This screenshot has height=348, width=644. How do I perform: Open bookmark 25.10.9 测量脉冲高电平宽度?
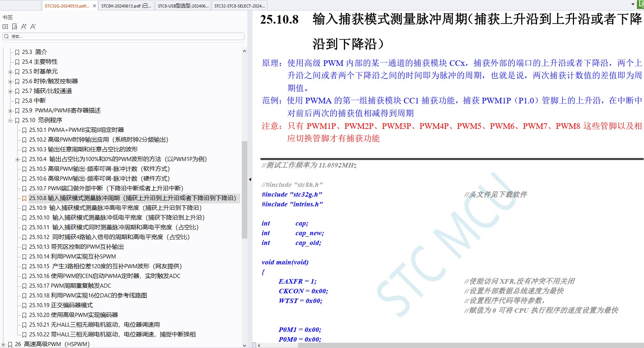point(116,208)
